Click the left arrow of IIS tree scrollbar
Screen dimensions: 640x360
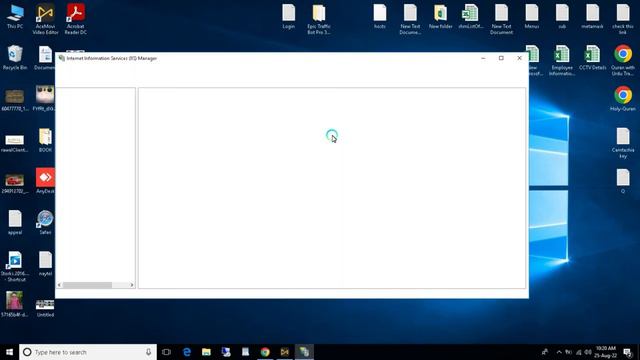[60, 285]
